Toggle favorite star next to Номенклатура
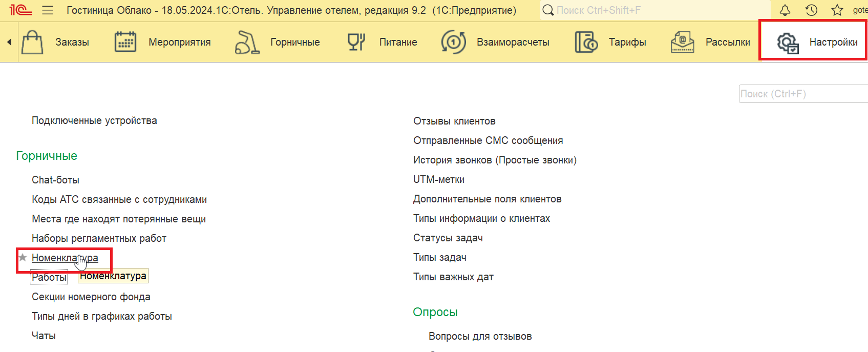This screenshot has width=868, height=352. click(23, 257)
